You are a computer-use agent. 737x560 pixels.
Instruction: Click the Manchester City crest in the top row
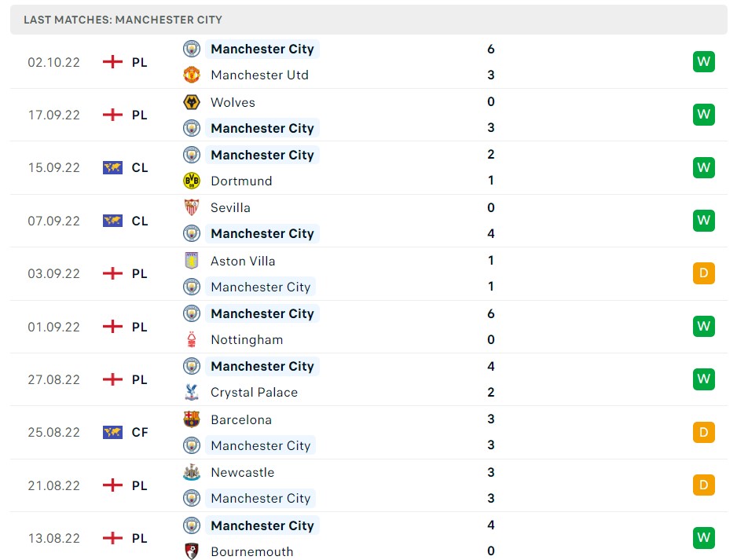191,49
